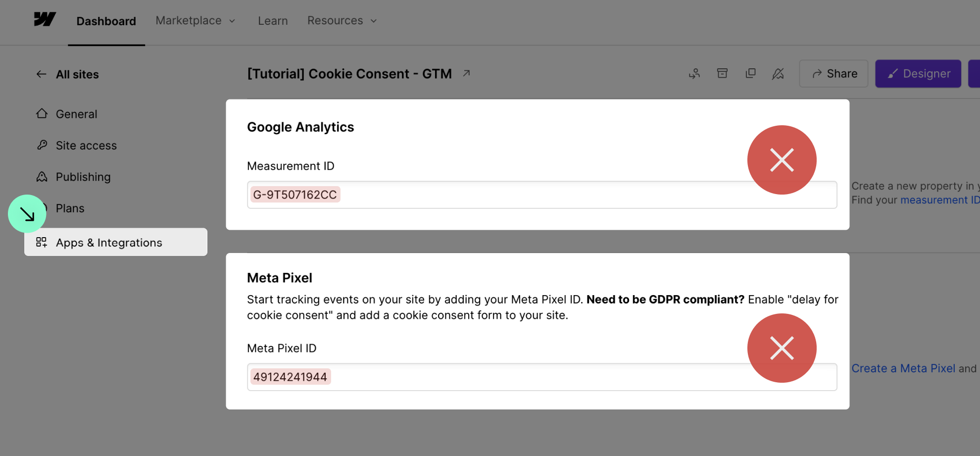Click the Measurement ID input field
This screenshot has width=980, height=456.
542,195
